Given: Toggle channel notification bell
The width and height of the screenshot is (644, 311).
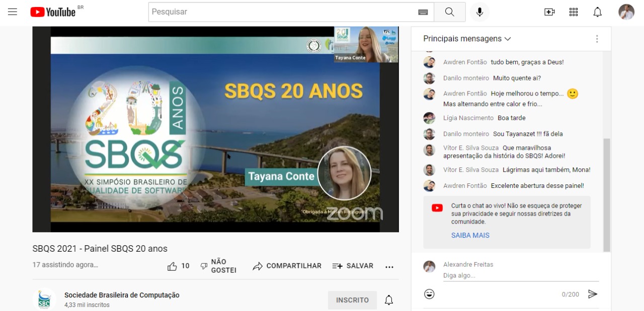Looking at the screenshot, I should click(x=388, y=300).
